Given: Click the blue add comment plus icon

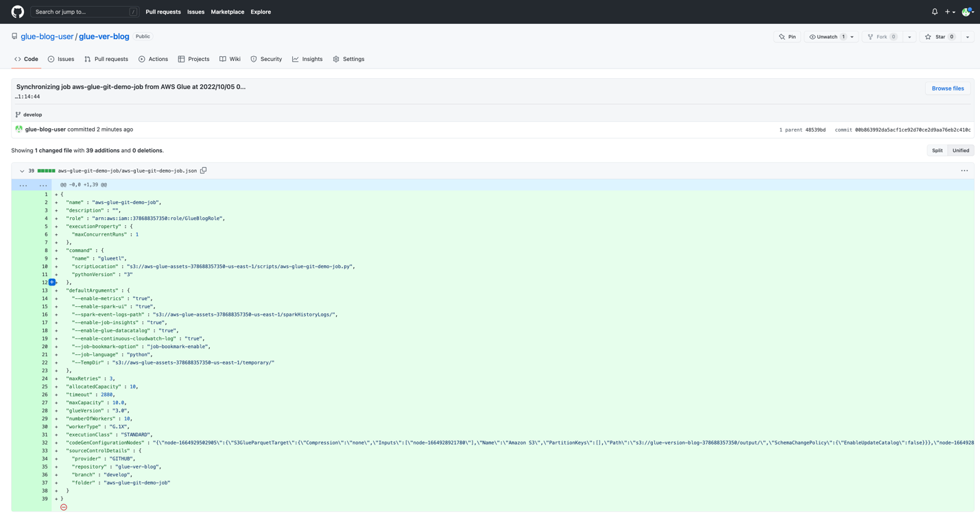Looking at the screenshot, I should (x=52, y=282).
